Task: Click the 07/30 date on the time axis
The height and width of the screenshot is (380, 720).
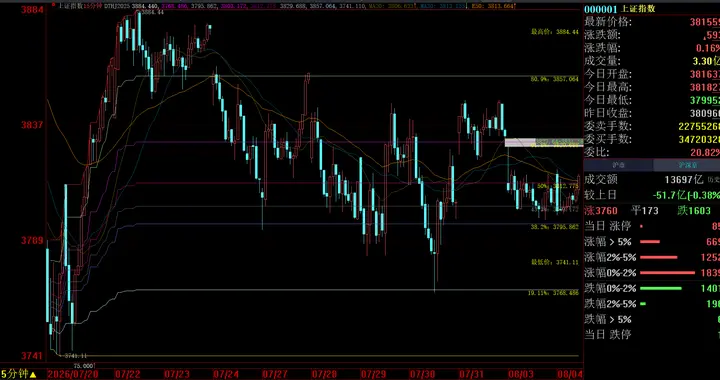Action: [422, 374]
